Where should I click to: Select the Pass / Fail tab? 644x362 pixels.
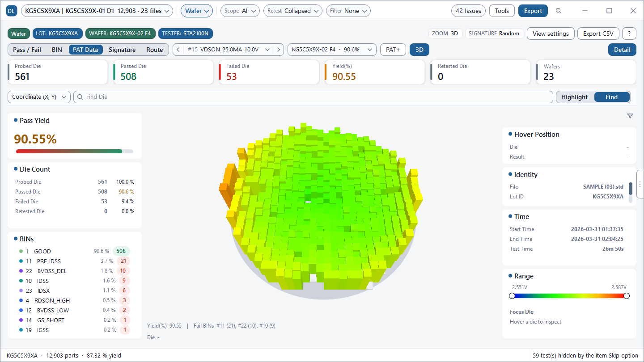[x=27, y=50]
